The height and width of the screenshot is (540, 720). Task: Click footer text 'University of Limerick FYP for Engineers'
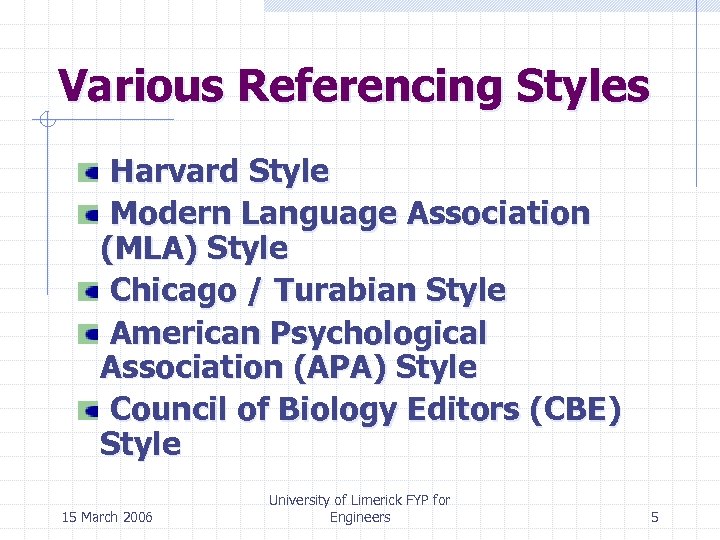360,508
